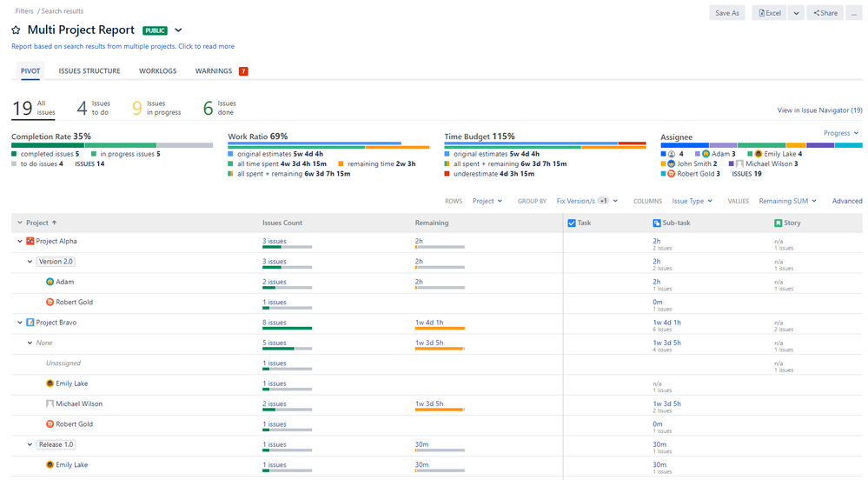Collapse the Release 1.0 group
The image size is (868, 480).
tap(30, 444)
